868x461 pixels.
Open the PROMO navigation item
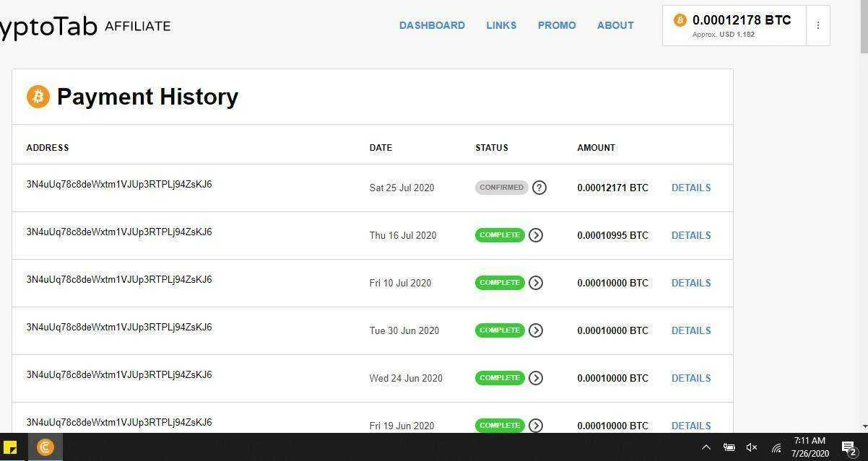(x=557, y=25)
